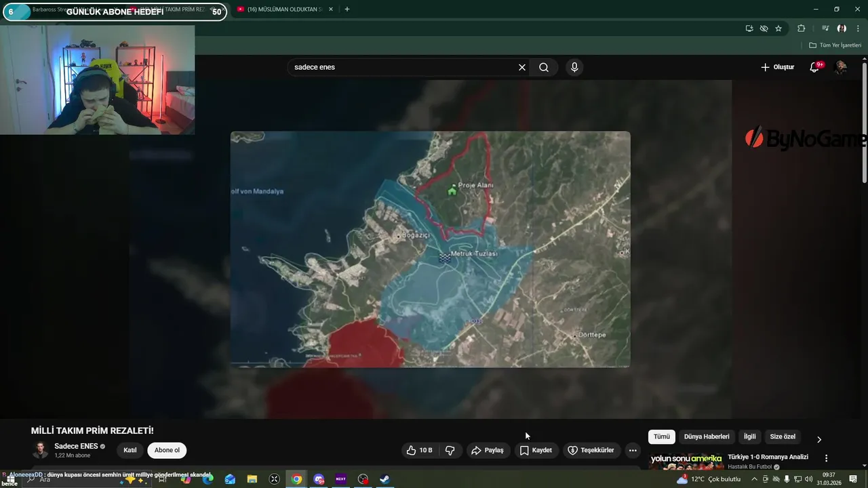
Task: Open Microsoft Edge from the taskbar
Action: pyautogui.click(x=208, y=479)
